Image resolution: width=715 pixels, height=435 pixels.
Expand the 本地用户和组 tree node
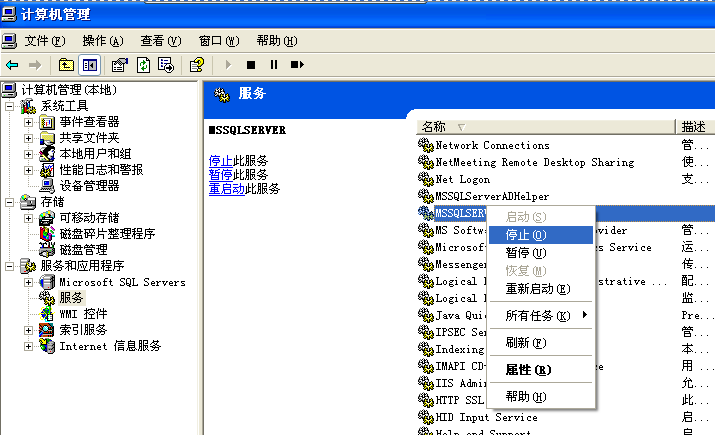(x=28, y=155)
